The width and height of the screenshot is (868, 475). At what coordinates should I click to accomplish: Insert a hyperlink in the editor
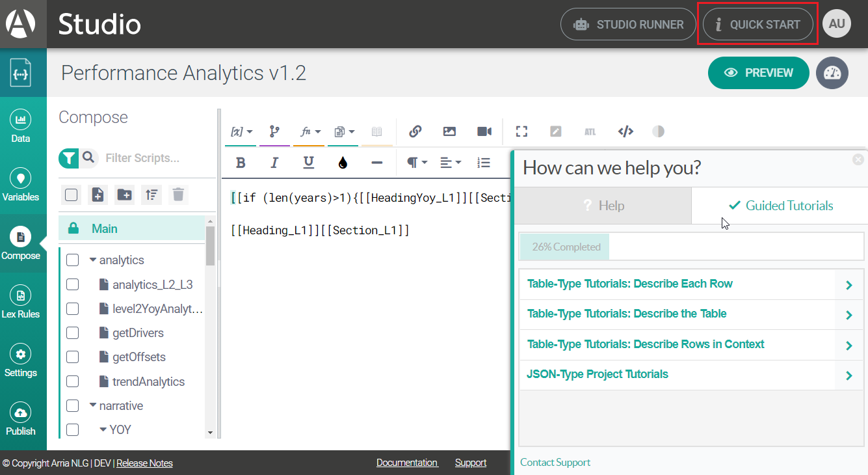click(415, 131)
